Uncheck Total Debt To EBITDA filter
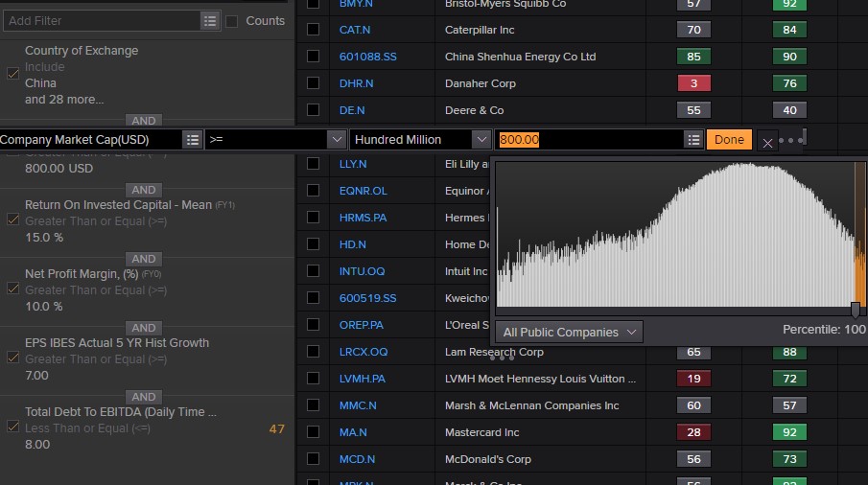The height and width of the screenshot is (485, 868). pos(12,427)
